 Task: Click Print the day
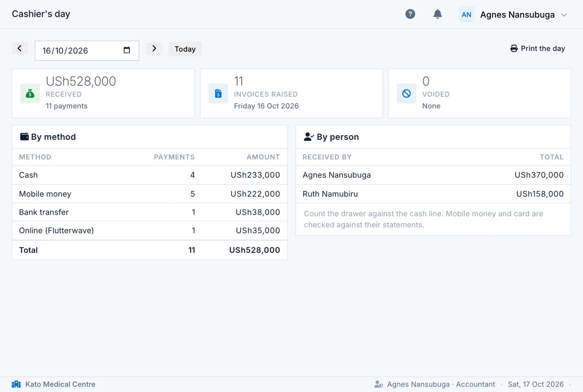(537, 48)
